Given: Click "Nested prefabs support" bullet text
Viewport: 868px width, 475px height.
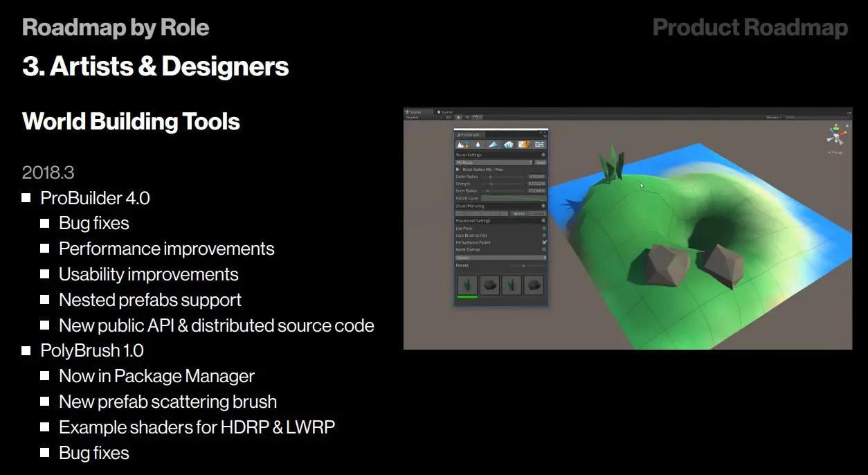Looking at the screenshot, I should click(x=150, y=300).
